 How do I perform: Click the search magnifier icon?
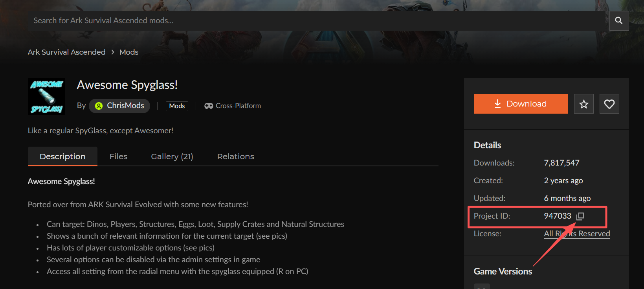click(x=619, y=20)
